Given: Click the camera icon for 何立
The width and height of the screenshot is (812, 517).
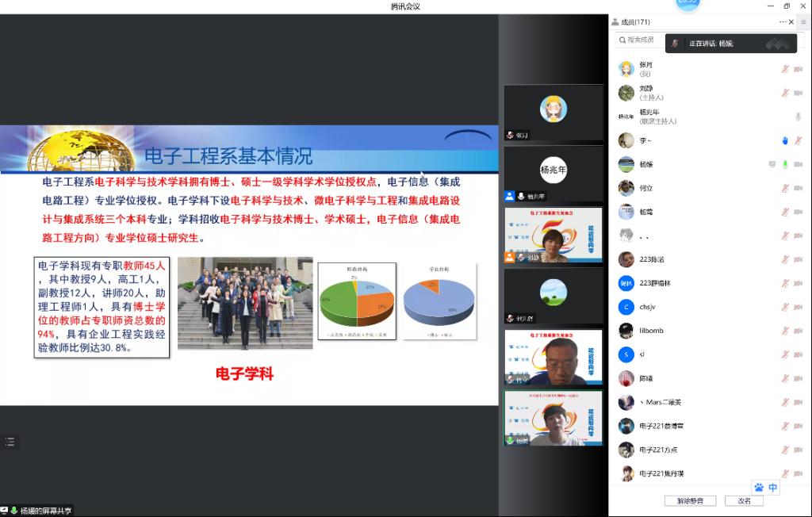Looking at the screenshot, I should click(799, 188).
